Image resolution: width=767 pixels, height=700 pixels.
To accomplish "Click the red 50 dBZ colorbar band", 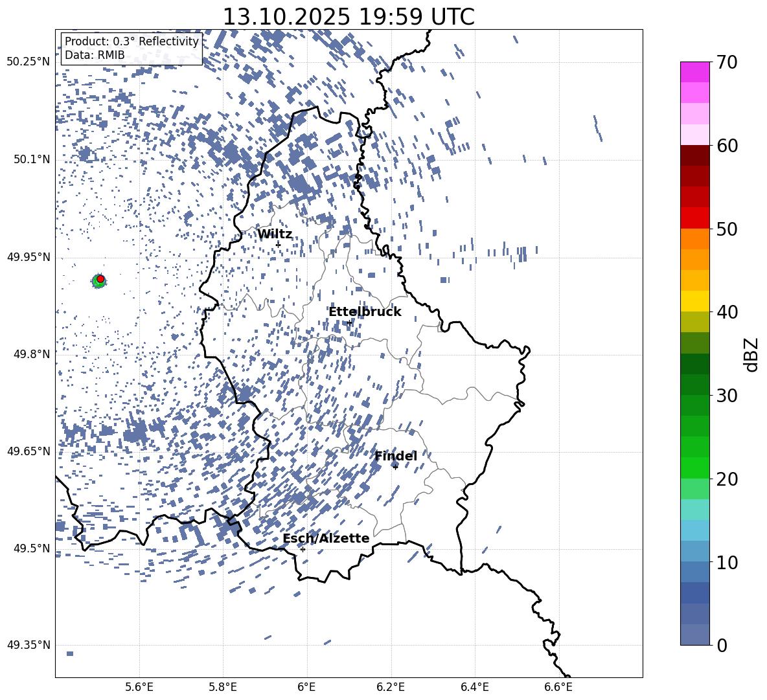I will (x=695, y=218).
